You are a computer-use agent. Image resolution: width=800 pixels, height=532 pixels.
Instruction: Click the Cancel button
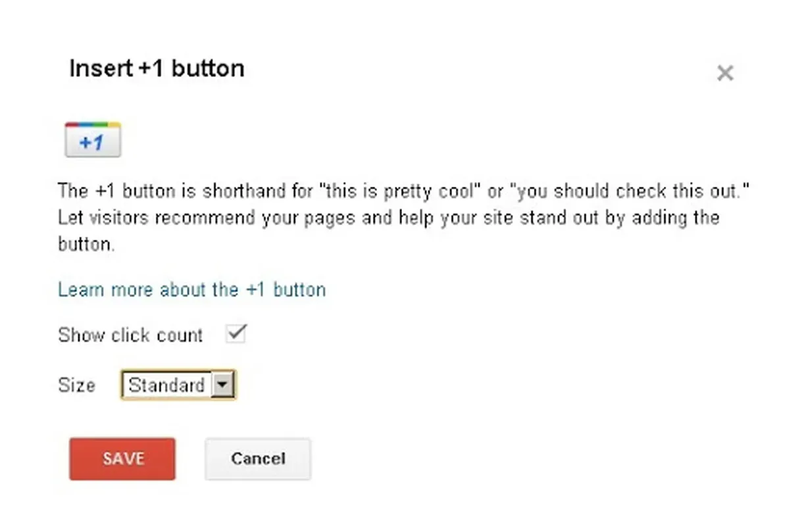click(258, 459)
